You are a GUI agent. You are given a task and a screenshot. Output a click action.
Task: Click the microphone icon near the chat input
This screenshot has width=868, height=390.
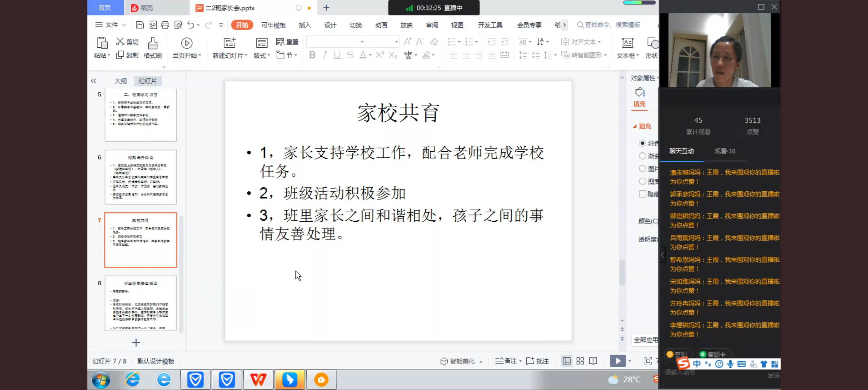pyautogui.click(x=730, y=364)
